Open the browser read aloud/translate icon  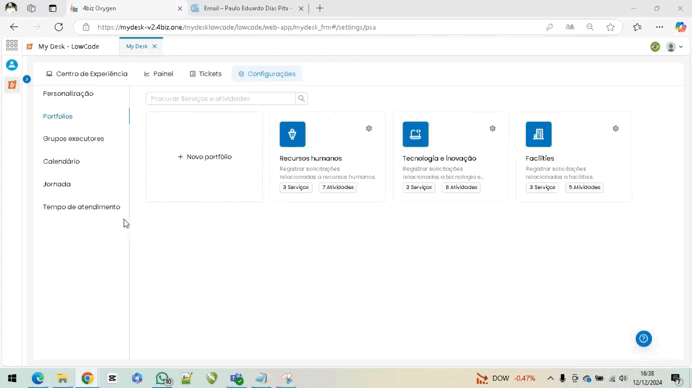tap(570, 27)
